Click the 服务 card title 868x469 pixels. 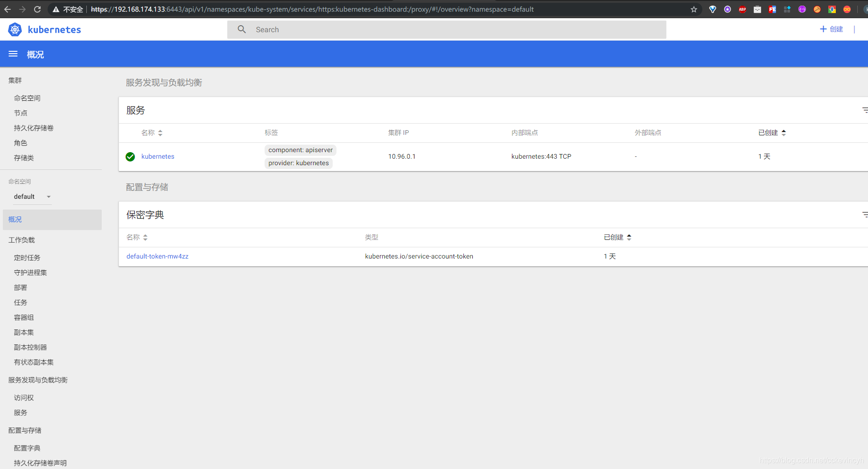tap(136, 110)
